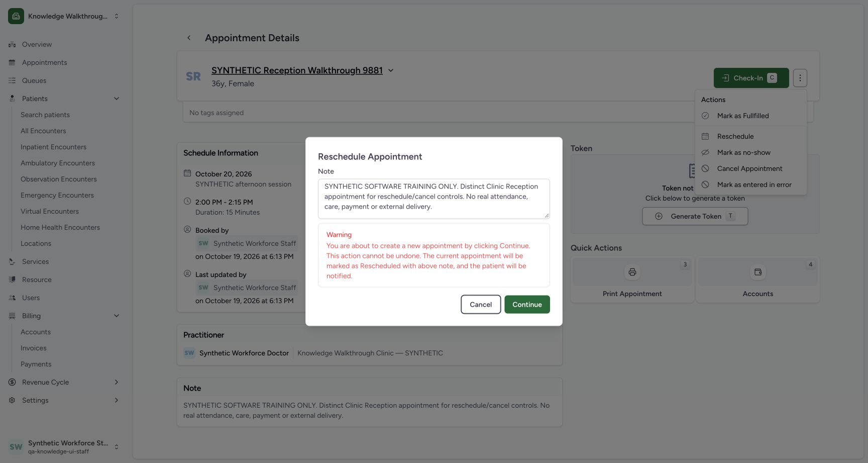Viewport: 868px width, 463px height.
Task: Click the Users icon in sidebar
Action: [x=12, y=298]
